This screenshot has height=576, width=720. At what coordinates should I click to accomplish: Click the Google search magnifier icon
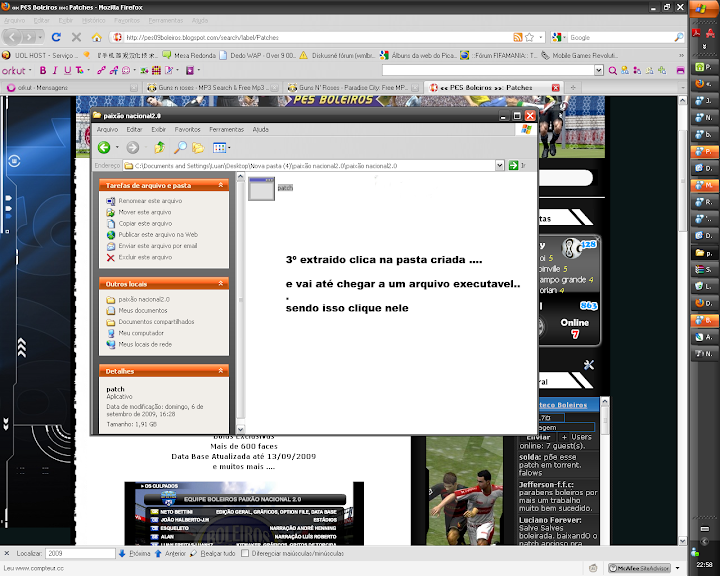pos(679,37)
